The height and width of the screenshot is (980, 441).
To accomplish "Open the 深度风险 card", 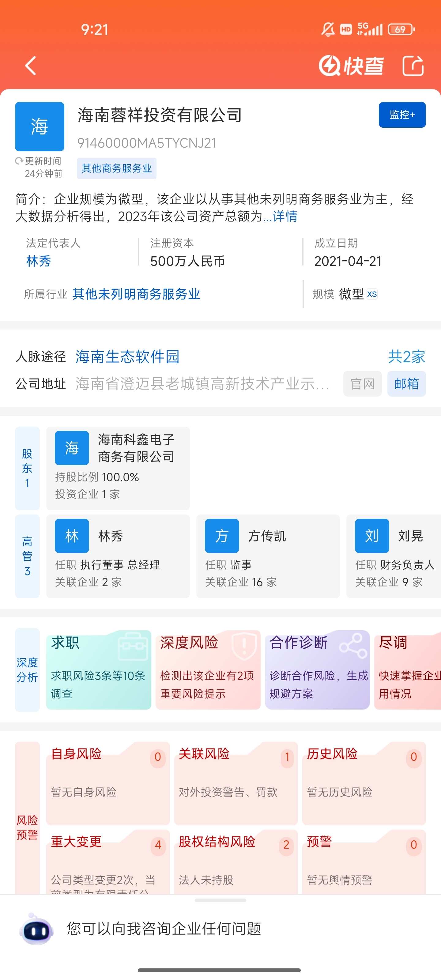I will (208, 670).
